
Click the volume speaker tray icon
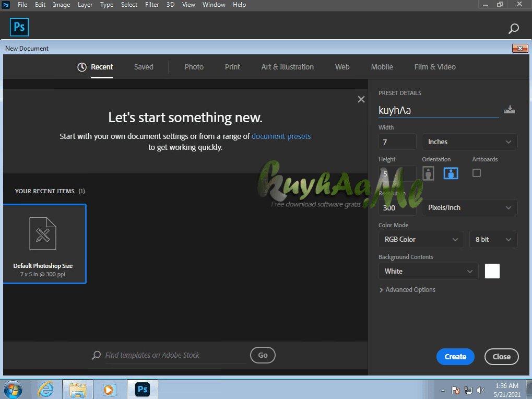(x=481, y=390)
